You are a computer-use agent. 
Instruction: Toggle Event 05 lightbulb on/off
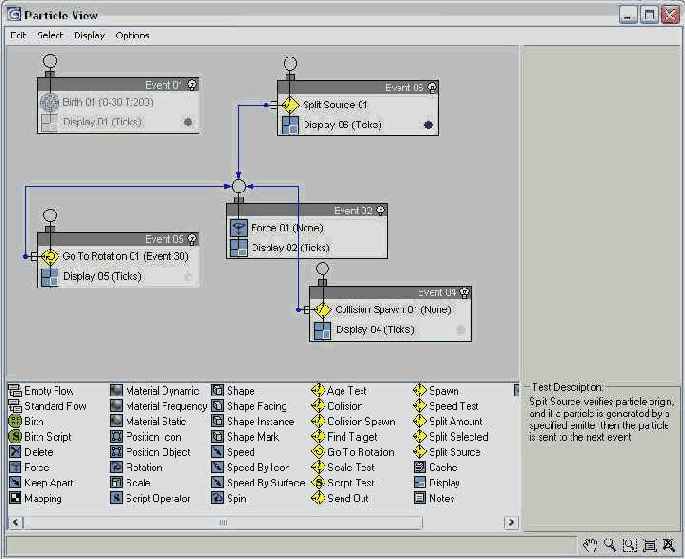coord(192,239)
